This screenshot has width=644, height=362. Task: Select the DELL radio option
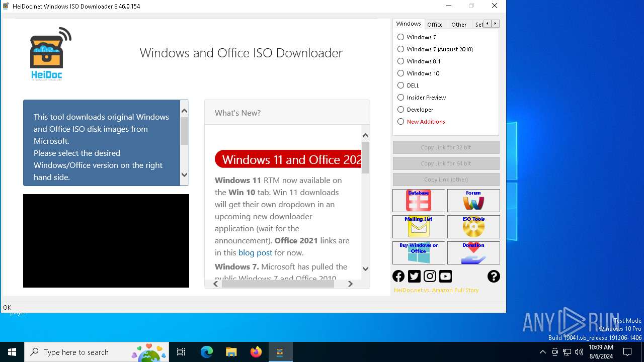click(x=408, y=85)
